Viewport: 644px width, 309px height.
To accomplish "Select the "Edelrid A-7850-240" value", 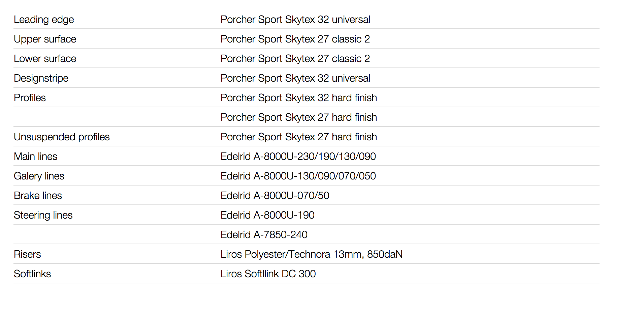I will click(264, 235).
